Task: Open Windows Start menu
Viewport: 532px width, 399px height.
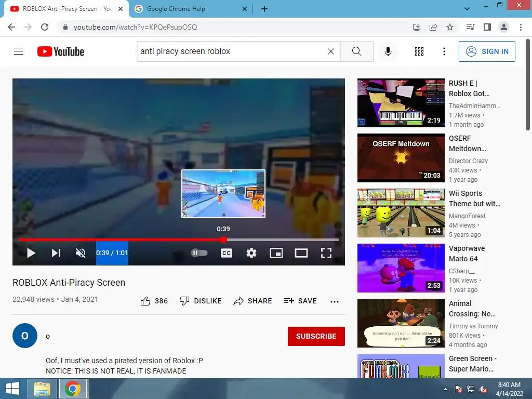Action: coord(12,389)
